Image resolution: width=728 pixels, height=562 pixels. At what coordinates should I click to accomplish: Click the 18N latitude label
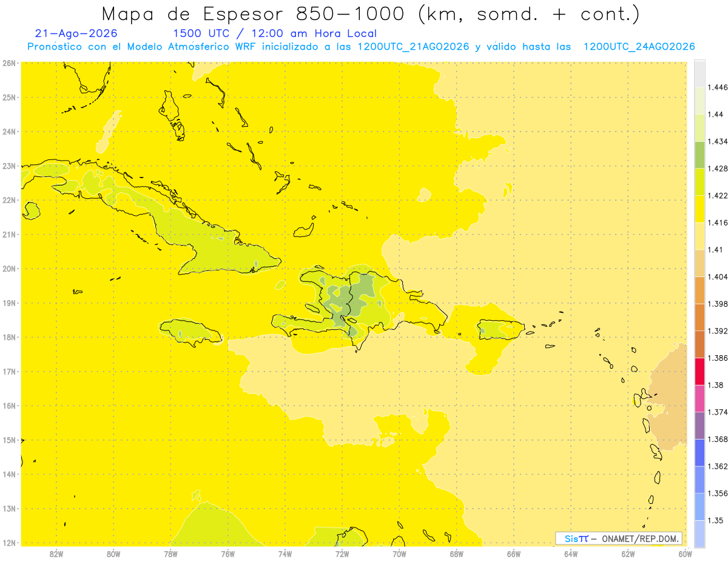pyautogui.click(x=8, y=337)
